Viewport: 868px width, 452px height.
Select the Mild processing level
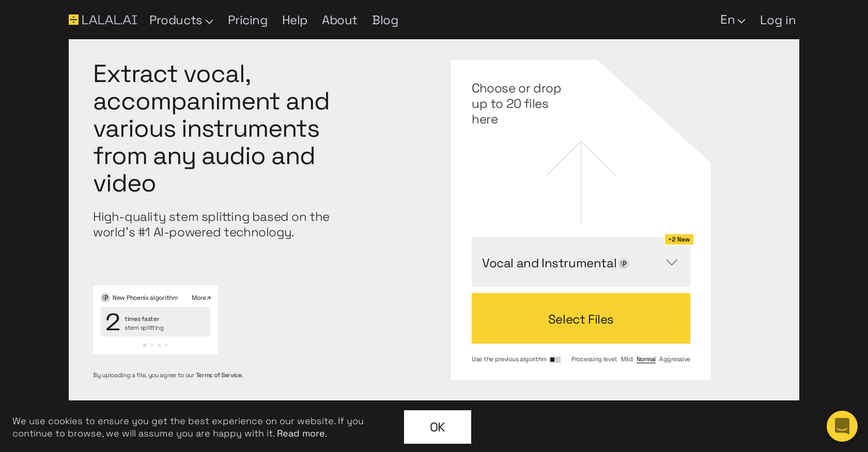(x=627, y=359)
